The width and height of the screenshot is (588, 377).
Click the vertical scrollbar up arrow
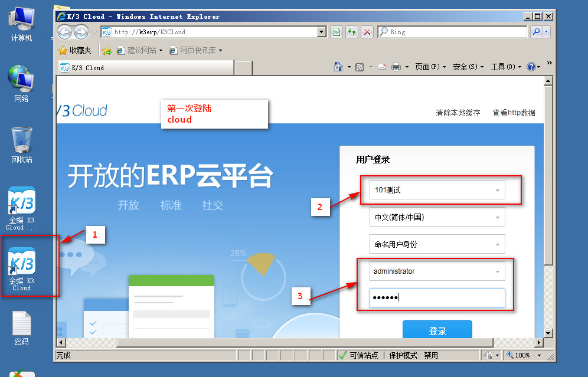548,81
